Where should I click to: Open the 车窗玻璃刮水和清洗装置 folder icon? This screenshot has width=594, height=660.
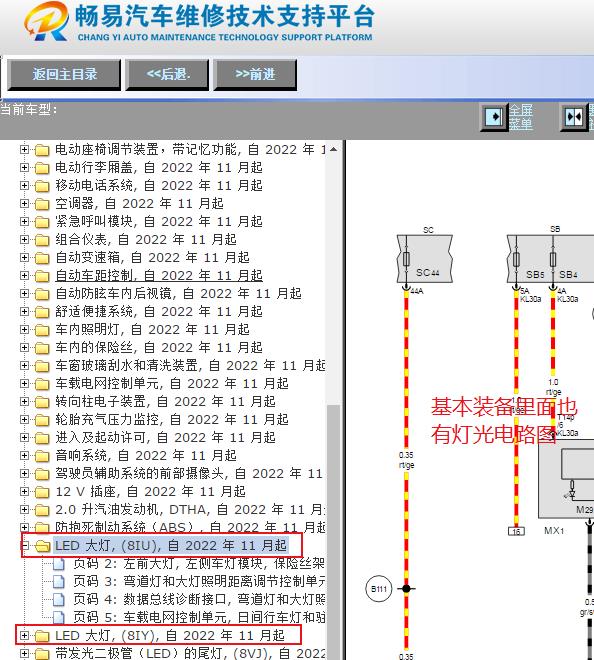42,366
